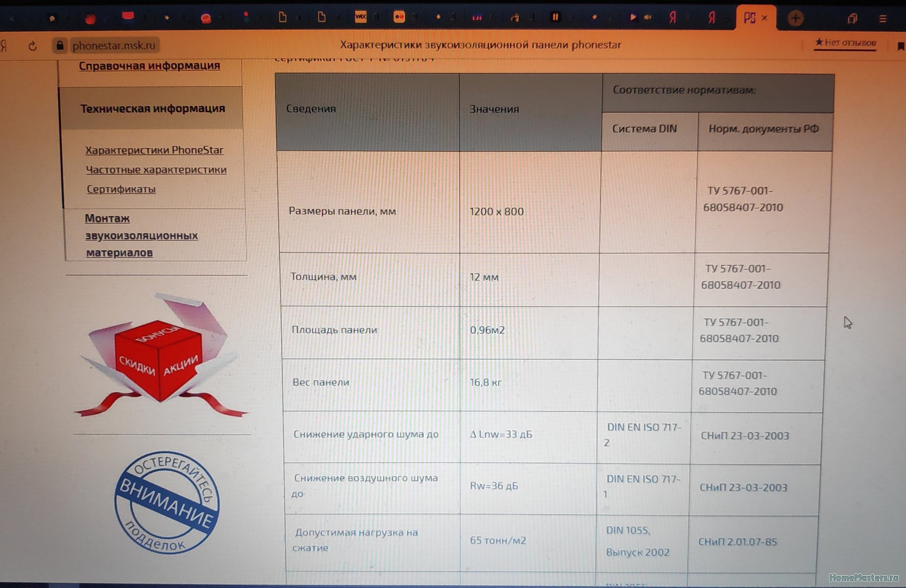
Task: Reload the page with the refresh icon
Action: tap(32, 46)
